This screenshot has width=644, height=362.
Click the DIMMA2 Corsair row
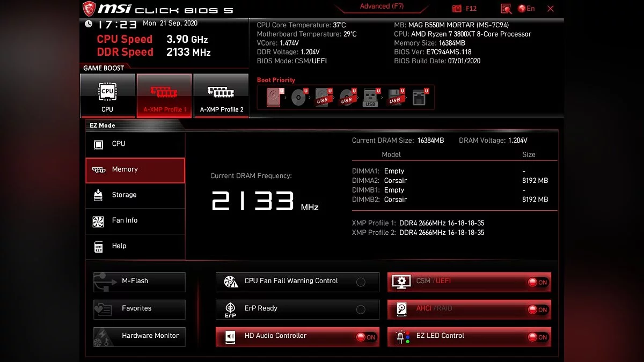[450, 181]
